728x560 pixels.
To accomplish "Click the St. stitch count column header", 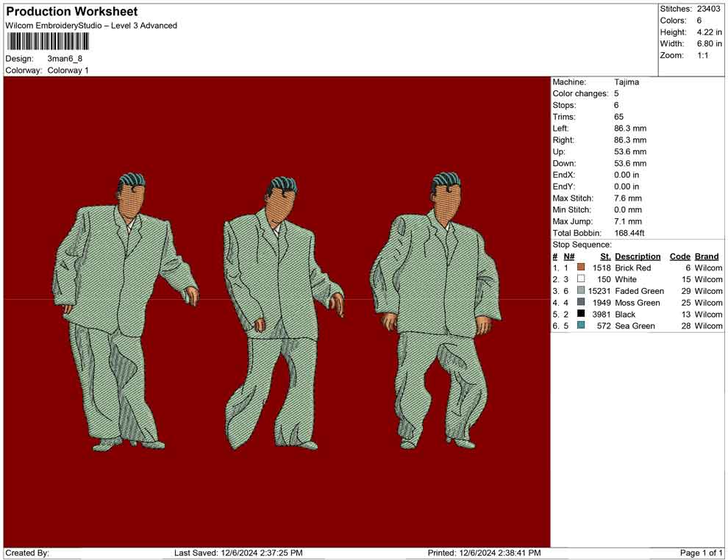I will click(605, 256).
